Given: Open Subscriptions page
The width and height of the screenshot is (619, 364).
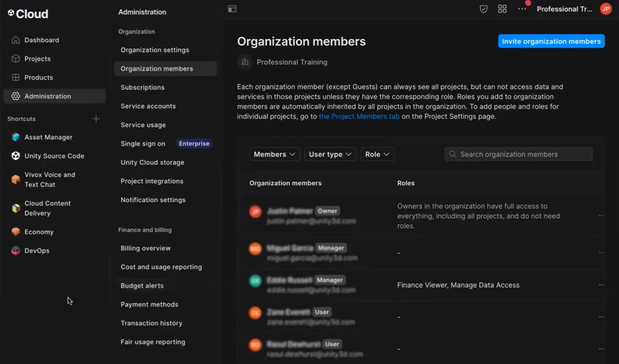Looking at the screenshot, I should pyautogui.click(x=142, y=87).
